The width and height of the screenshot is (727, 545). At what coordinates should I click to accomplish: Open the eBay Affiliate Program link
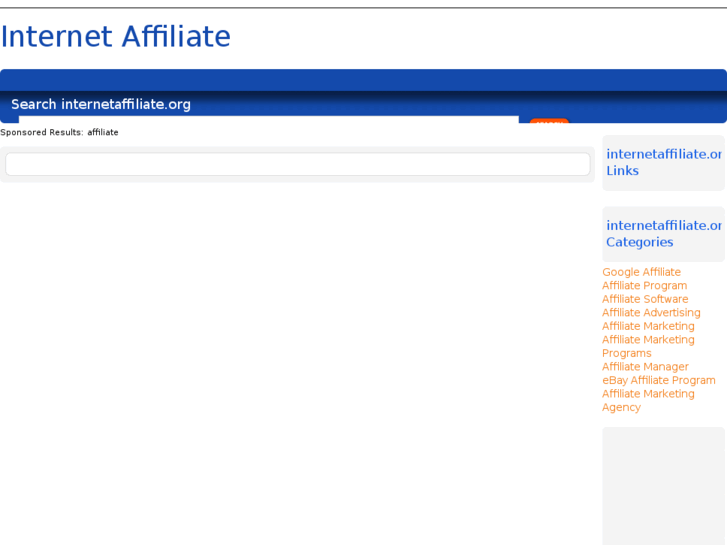(658, 380)
